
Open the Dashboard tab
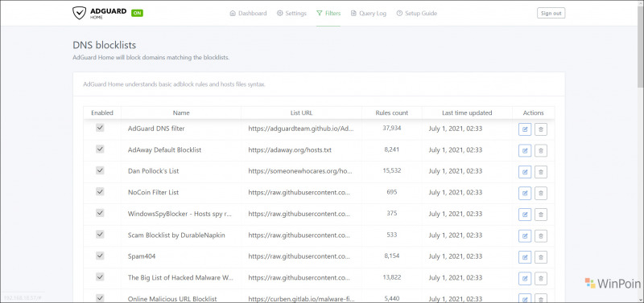coord(248,13)
